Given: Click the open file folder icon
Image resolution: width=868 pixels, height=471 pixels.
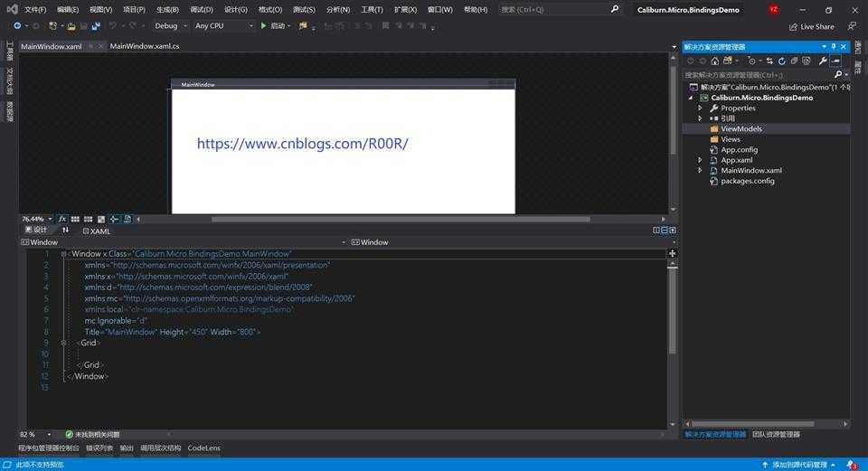Looking at the screenshot, I should [x=71, y=26].
